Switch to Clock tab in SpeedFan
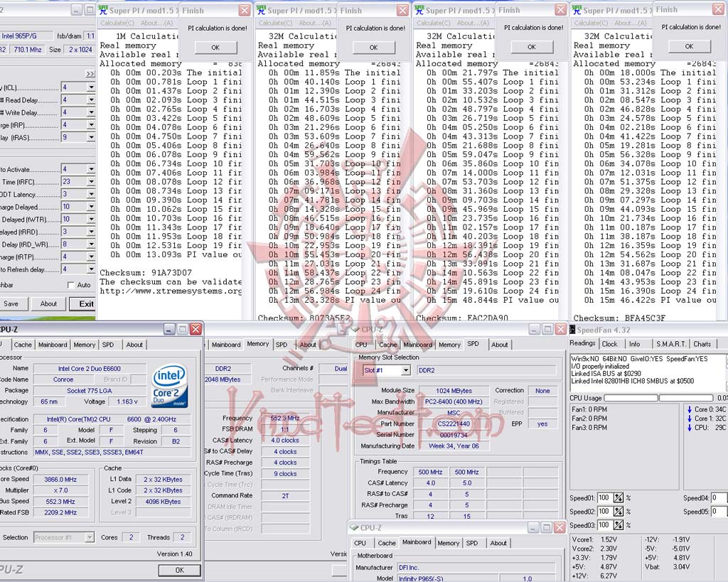 coord(609,344)
